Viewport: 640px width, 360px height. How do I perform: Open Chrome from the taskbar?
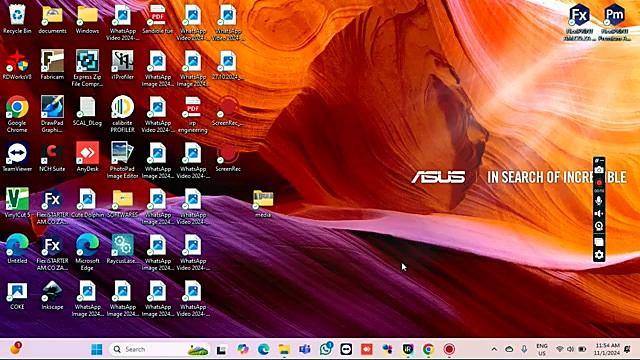tap(428, 349)
